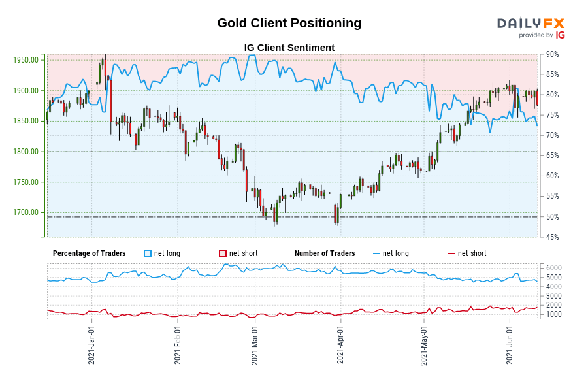Click the 5000 traders axis label
Screen dimensions: 588x392
click(x=554, y=278)
